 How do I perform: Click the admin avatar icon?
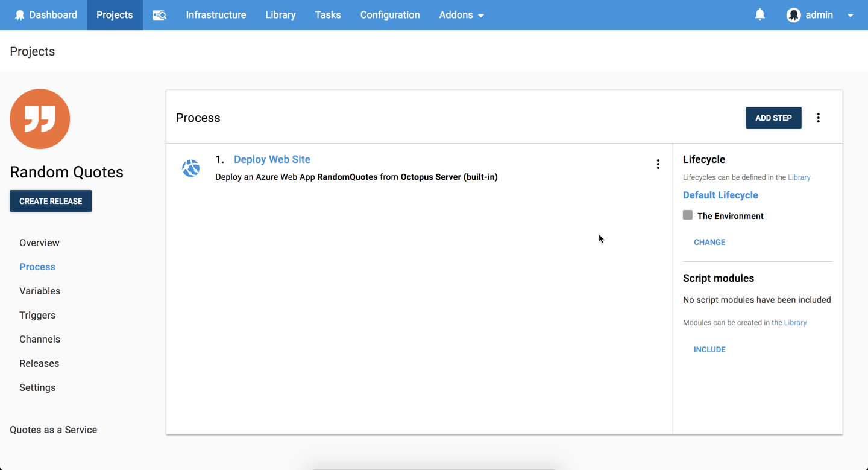point(794,14)
